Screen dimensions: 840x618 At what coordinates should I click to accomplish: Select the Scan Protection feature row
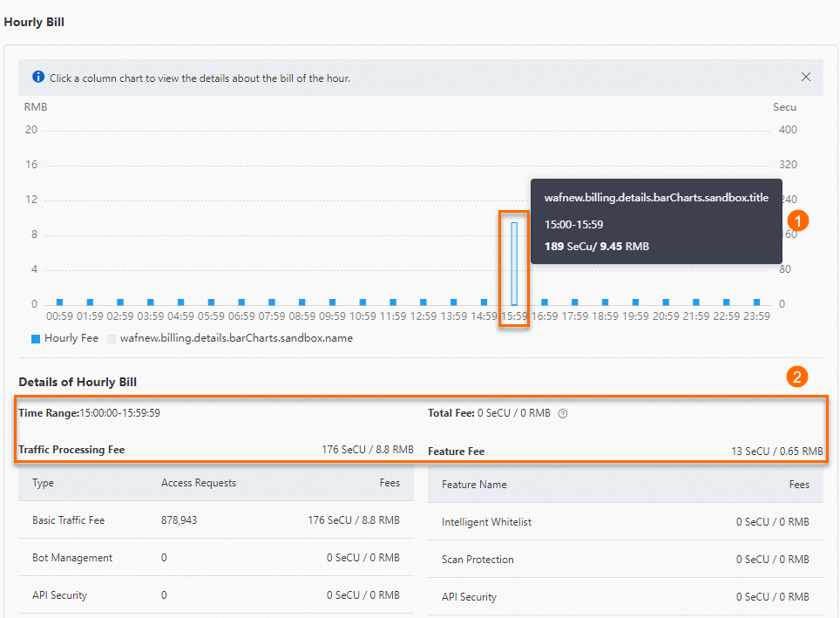[x=478, y=560]
